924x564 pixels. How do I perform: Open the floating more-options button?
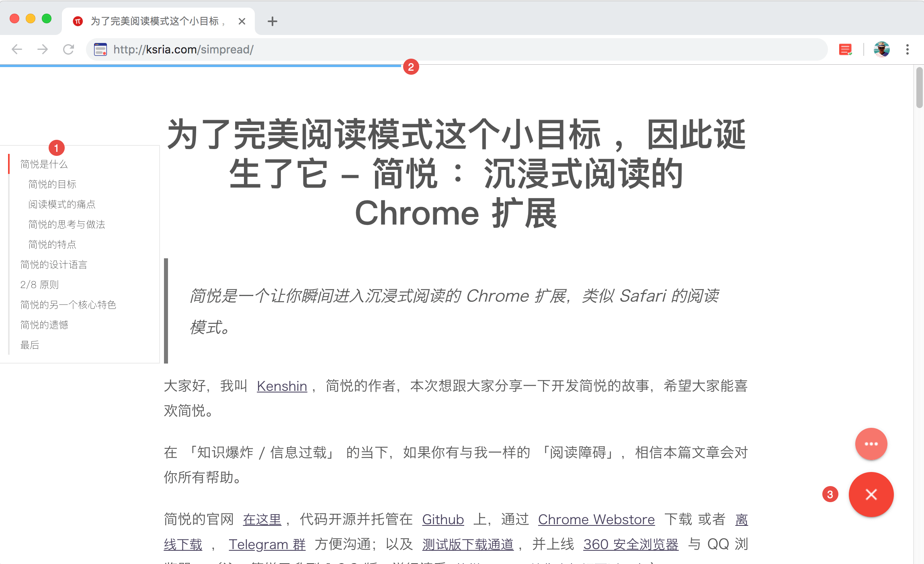coord(871,443)
